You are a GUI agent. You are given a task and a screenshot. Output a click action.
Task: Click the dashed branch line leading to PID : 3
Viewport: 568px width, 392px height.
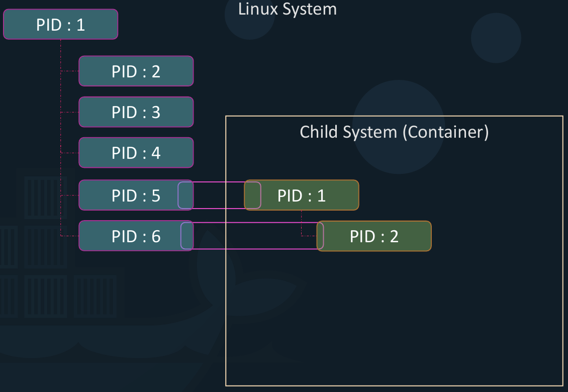click(69, 112)
